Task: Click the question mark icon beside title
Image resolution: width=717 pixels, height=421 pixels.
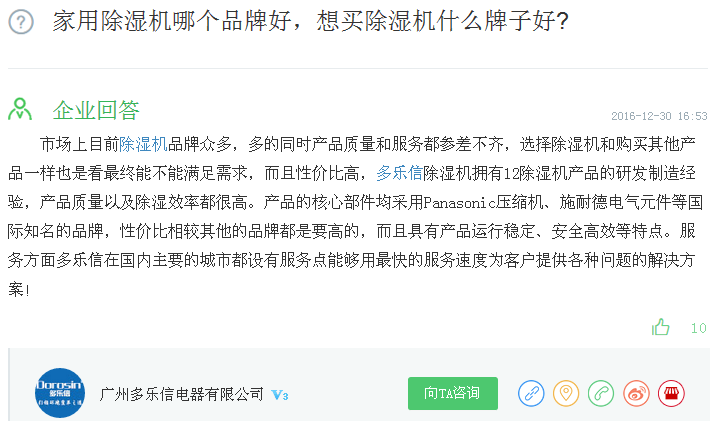Action: 21,21
